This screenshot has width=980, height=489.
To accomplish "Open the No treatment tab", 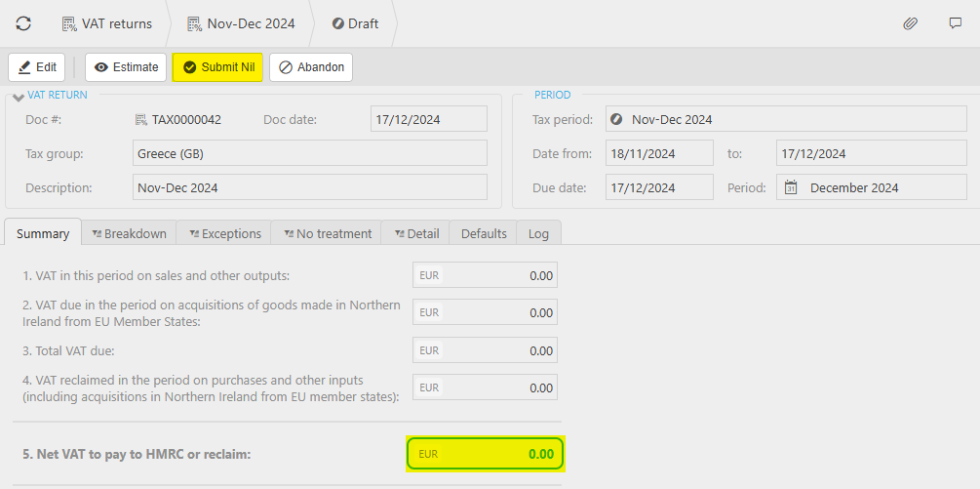I will [x=327, y=233].
